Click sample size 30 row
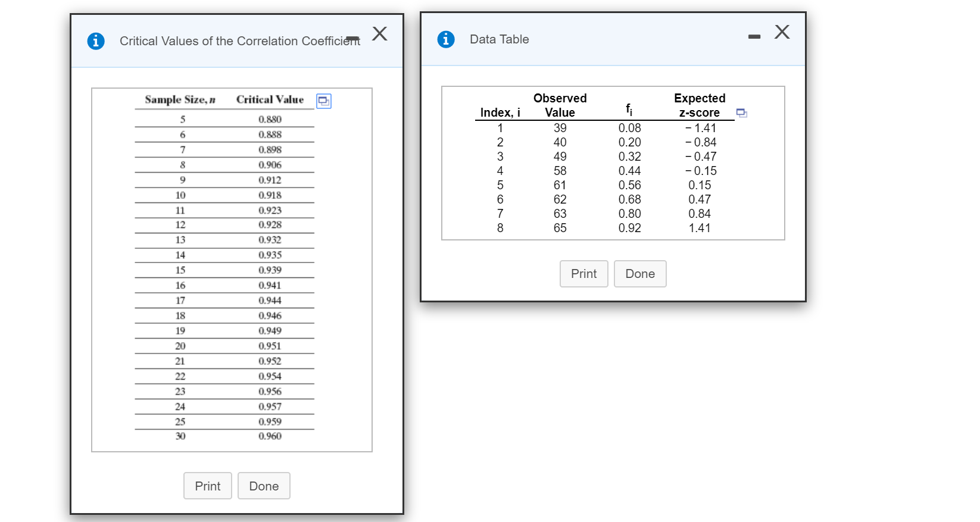 [224, 436]
